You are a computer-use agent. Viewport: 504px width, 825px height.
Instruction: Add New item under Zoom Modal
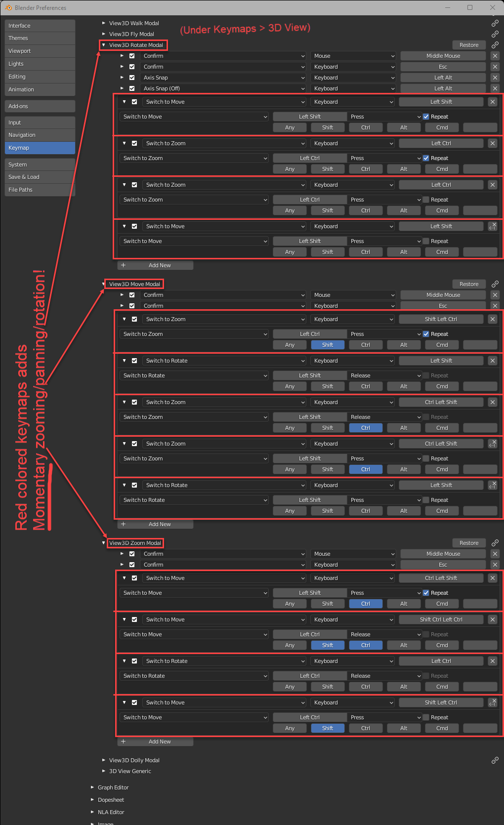155,742
